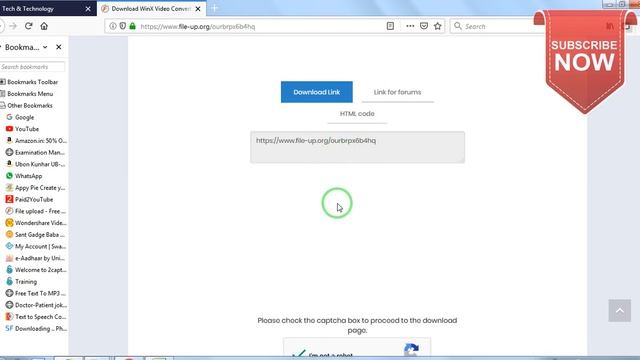
Task: Click the green secure padlock icon
Action: pyautogui.click(x=132, y=26)
